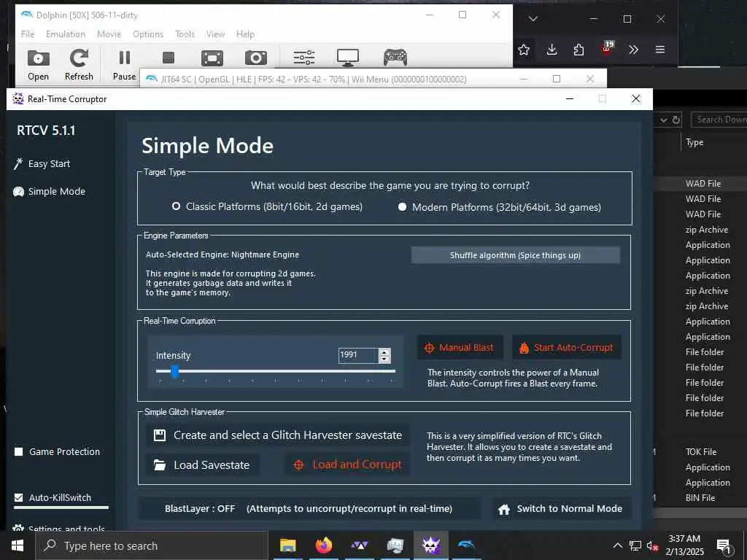Click the Manual Blast button
Screen dimensions: 747x560
[x=460, y=348]
